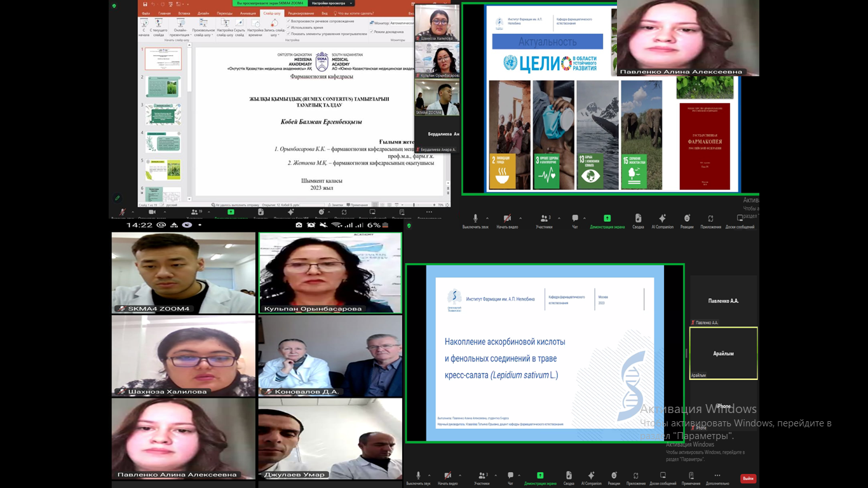Image resolution: width=868 pixels, height=488 pixels.
Task: Switch to the Вставка ribbon tab
Action: pos(184,13)
